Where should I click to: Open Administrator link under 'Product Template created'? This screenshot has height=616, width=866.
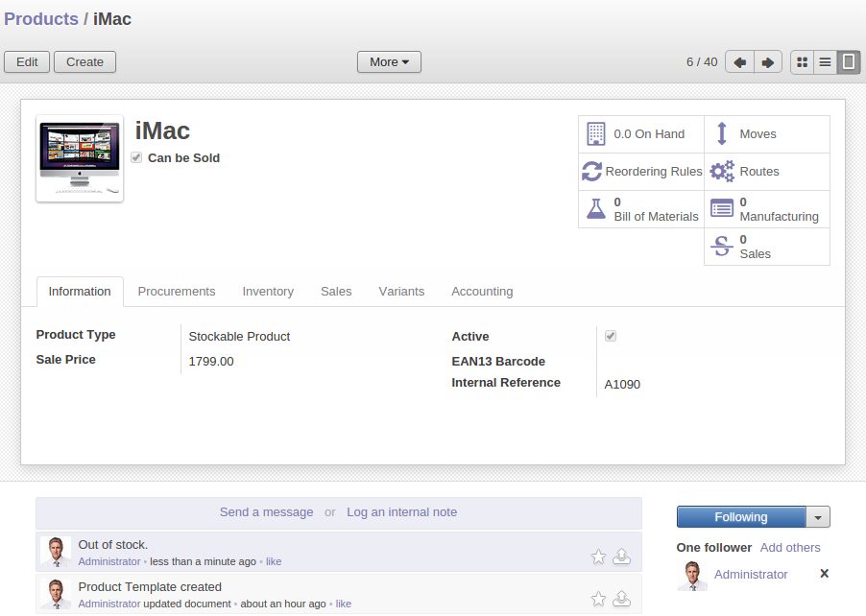click(x=109, y=604)
